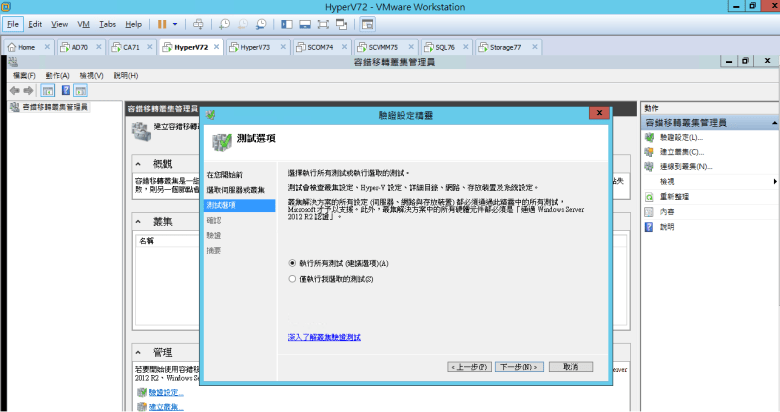780x412 pixels.
Task: Open the VM menu in VMware
Action: pos(84,23)
